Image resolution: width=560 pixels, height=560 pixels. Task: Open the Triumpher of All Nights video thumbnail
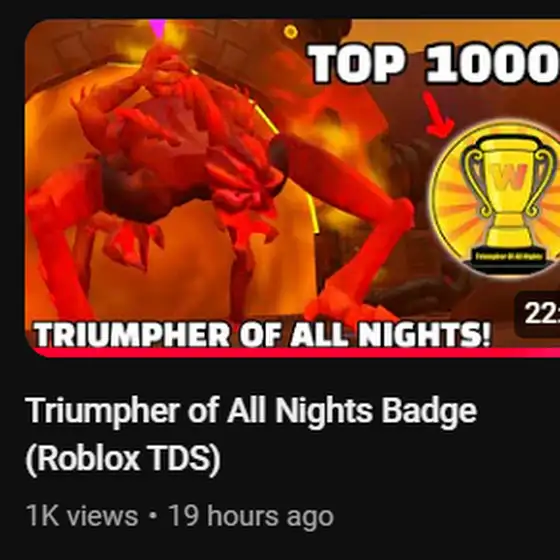tap(292, 188)
